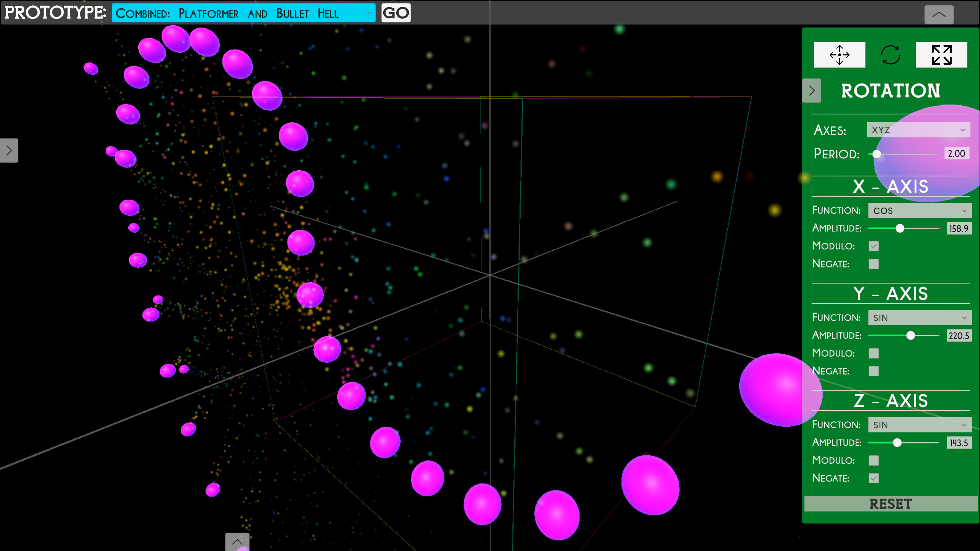Toggle the X-Axis Modulo checkbox
Viewport: 980px width, 551px height.
pos(874,246)
